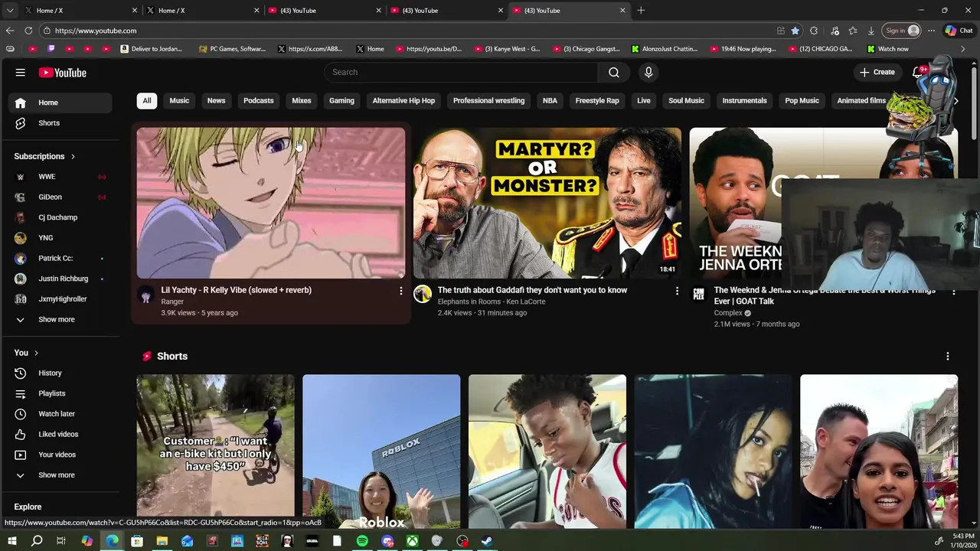Expand the bookmarks bar overflow chevron
980x551 pixels.
tap(963, 49)
